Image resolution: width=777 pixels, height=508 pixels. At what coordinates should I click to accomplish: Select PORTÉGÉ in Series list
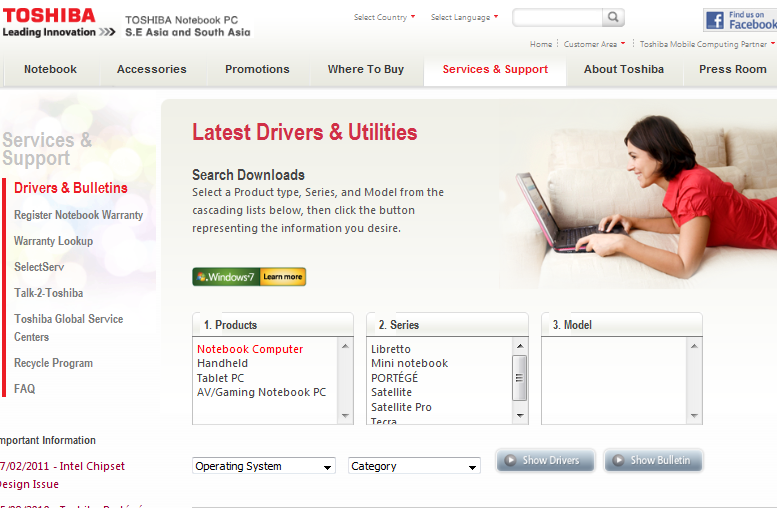click(394, 378)
